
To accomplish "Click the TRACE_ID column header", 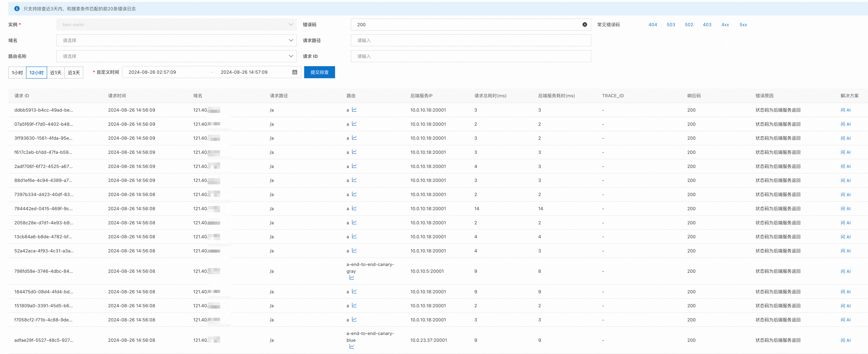I will click(613, 96).
